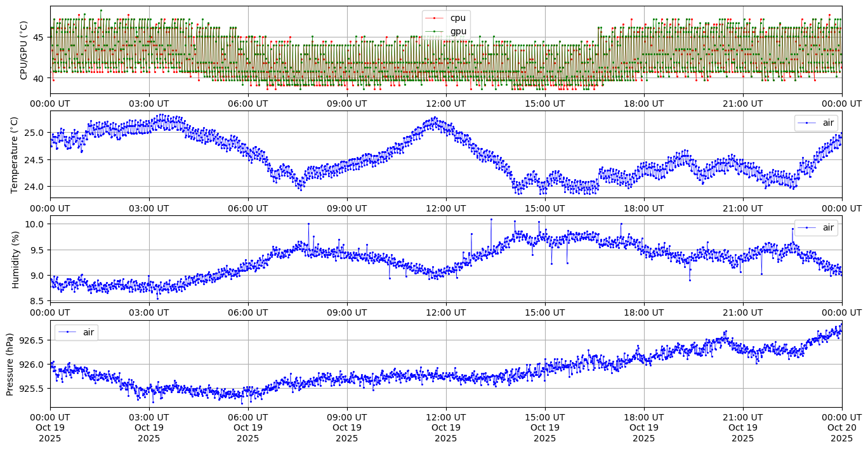Select the "gpu" legend label text
Image resolution: width=868 pixels, height=449 pixels.
point(458,31)
